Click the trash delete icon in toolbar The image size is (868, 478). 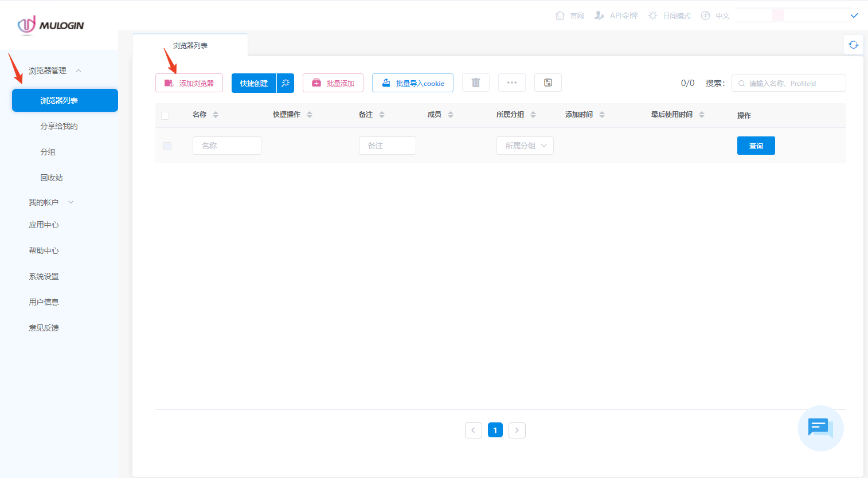[x=475, y=83]
